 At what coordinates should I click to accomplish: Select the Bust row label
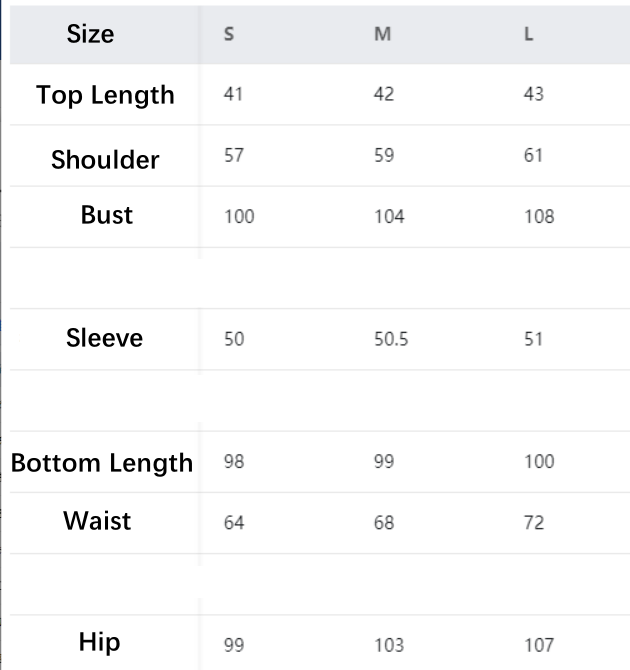(107, 215)
